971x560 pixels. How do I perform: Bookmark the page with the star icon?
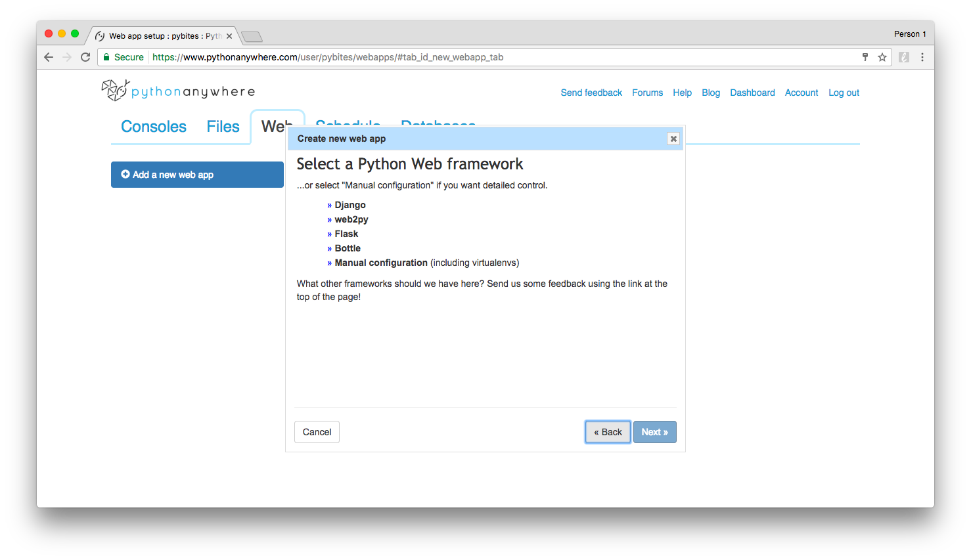(x=882, y=57)
